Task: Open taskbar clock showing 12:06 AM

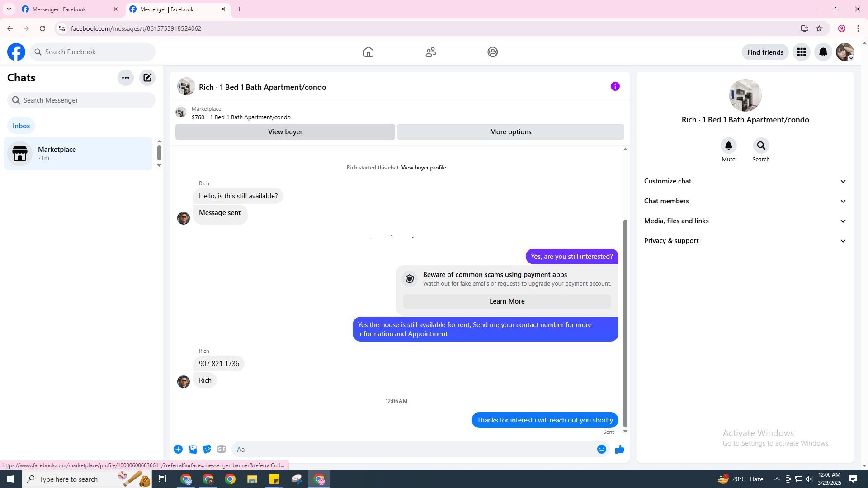Action: click(830, 479)
